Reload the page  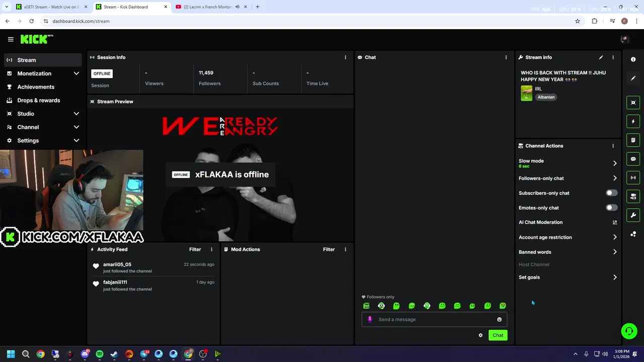click(31, 21)
